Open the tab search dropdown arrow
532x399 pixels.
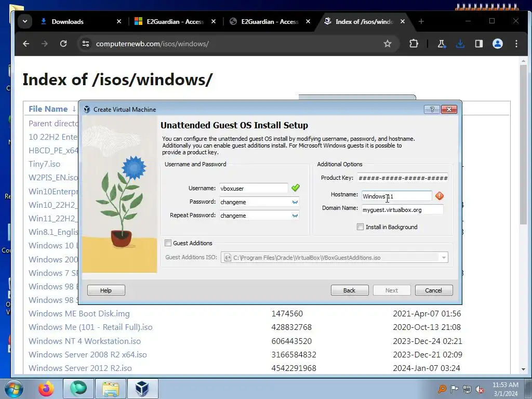[x=25, y=21]
